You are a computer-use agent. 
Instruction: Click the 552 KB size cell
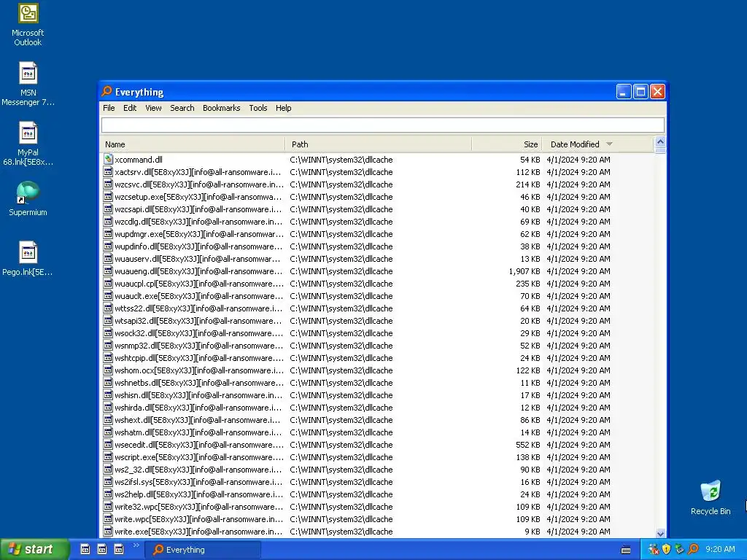point(528,445)
